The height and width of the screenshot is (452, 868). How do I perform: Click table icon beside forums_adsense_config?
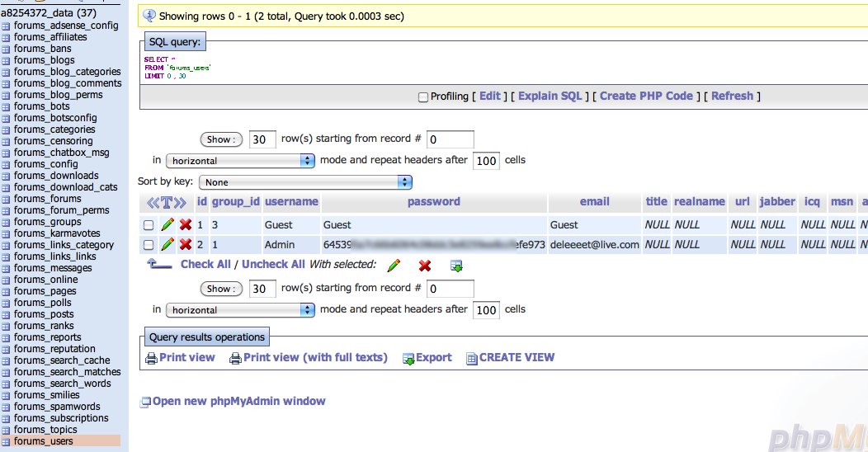[x=6, y=26]
